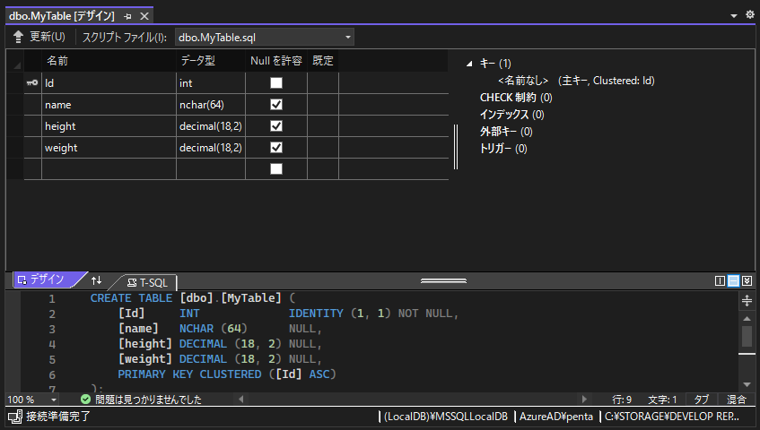Screen dimensions: 760x430
Task: Click the T-SQL vertical scrollbar up arrow
Action: click(747, 319)
